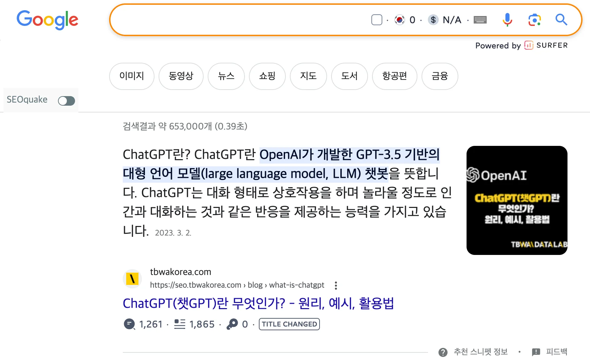Viewport: 590px width, 364px height.
Task: Start a voice search with the microphone
Action: click(507, 20)
